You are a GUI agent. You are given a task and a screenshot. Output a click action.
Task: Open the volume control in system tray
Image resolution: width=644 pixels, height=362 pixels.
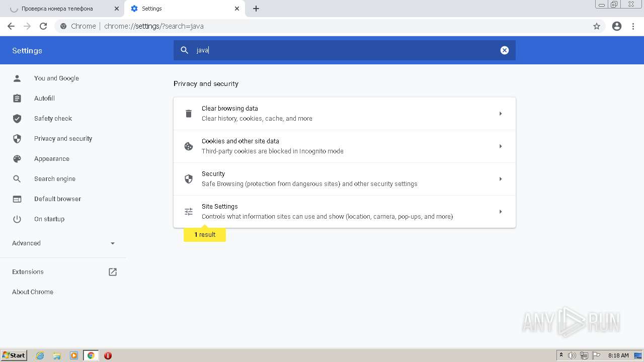pyautogui.click(x=572, y=355)
